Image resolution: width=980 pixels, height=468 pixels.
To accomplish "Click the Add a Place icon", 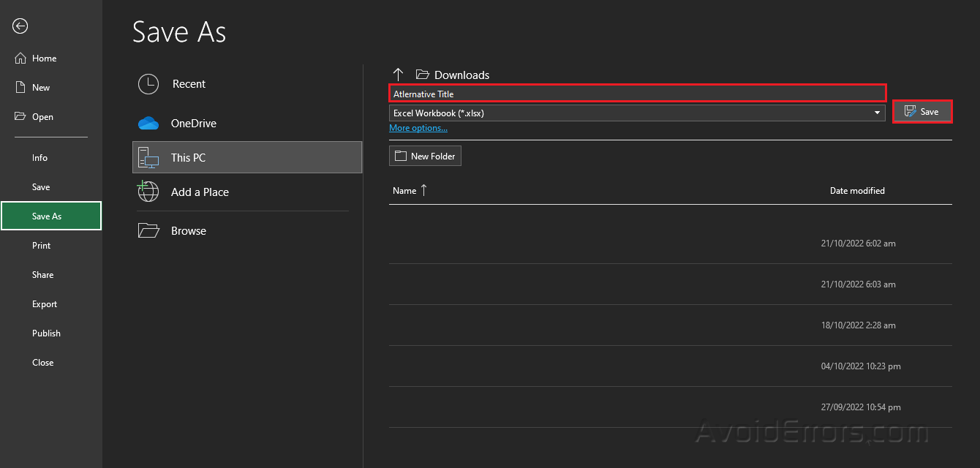I will click(148, 192).
